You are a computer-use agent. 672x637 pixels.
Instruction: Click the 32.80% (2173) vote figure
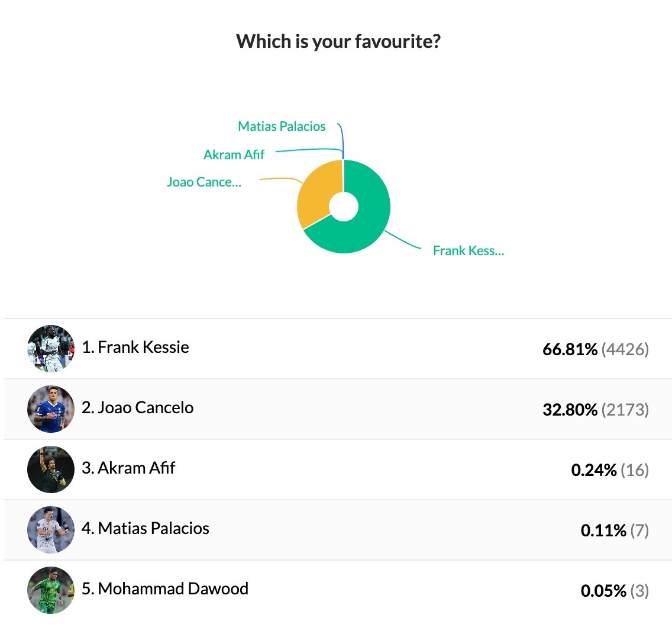click(596, 410)
